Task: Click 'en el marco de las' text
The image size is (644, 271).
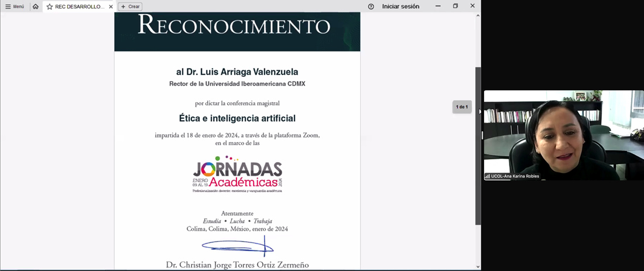Action: pos(237,143)
